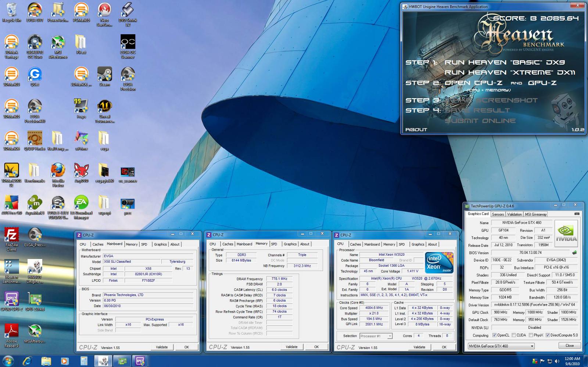Image resolution: width=588 pixels, height=367 pixels.
Task: Open the evga folder on desktop
Action: [x=104, y=141]
